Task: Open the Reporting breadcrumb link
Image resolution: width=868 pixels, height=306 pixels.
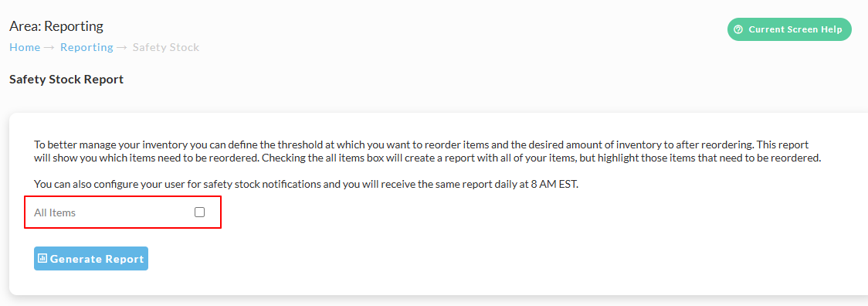Action: (x=86, y=47)
